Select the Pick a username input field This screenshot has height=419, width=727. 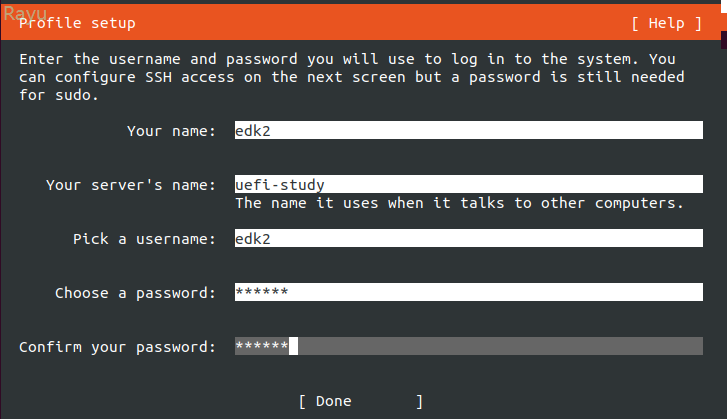468,239
